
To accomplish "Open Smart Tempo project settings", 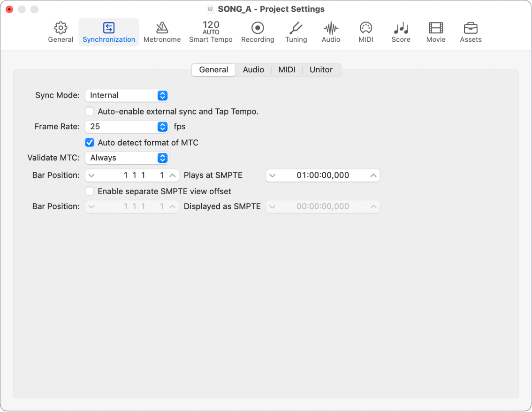I will tap(211, 32).
